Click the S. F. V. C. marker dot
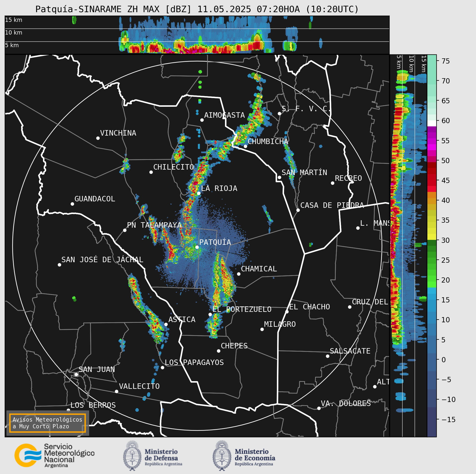Screen dimensions: 476x474 [x=279, y=113]
